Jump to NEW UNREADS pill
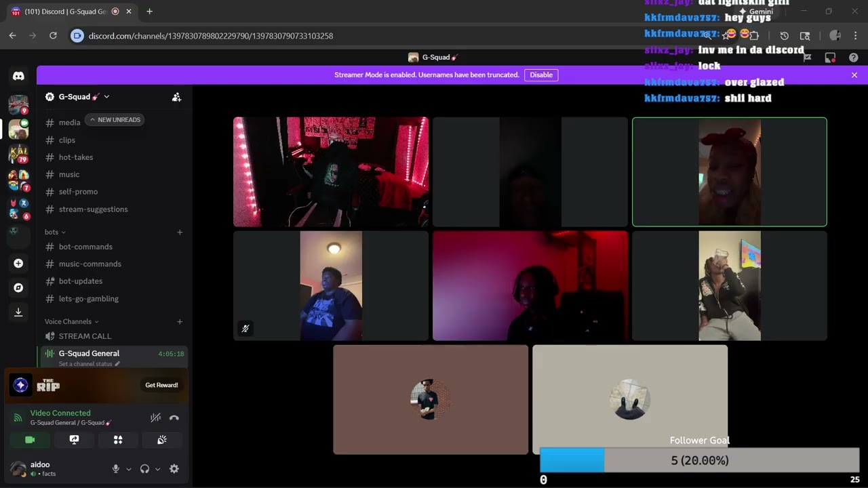Screen dimensions: 868x488 [x=115, y=120]
